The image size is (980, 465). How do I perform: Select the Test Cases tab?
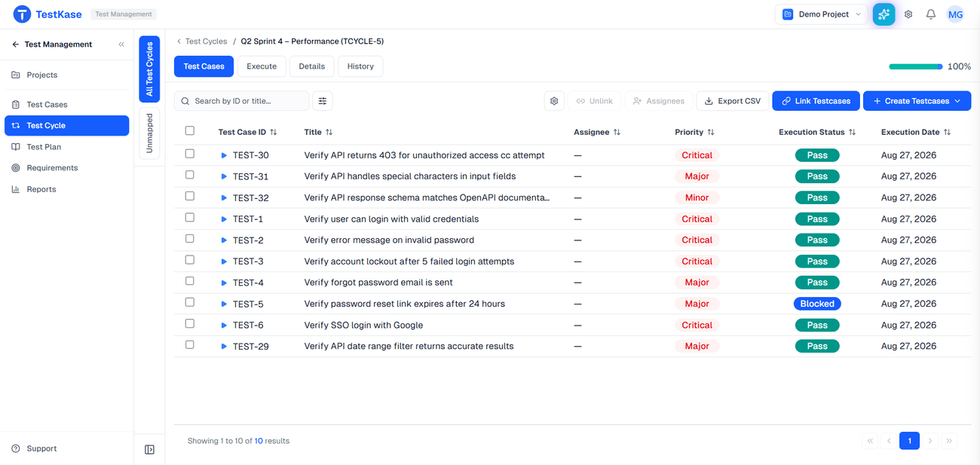coord(204,66)
